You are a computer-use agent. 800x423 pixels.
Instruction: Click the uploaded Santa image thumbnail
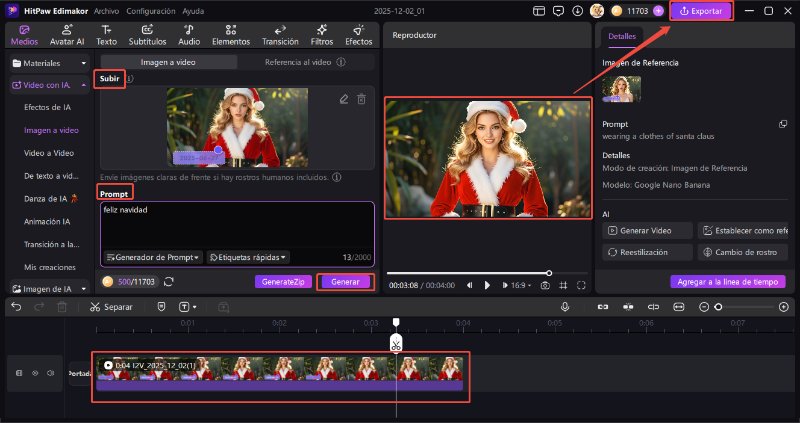(x=237, y=128)
